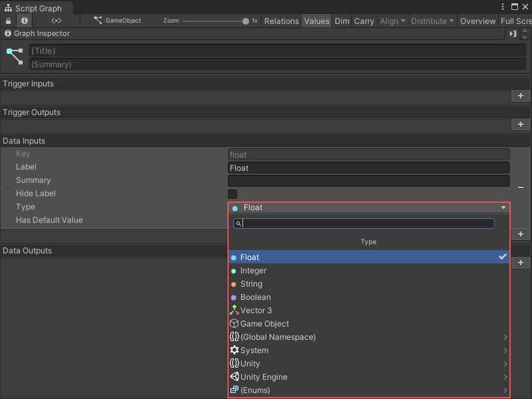Add a new Trigger Input with the plus button

521,96
